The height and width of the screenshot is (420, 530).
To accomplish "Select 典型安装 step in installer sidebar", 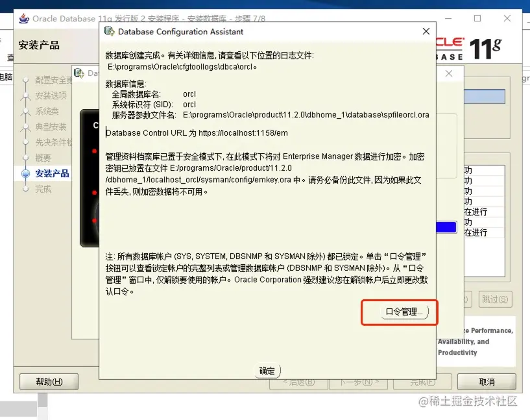I will click(51, 127).
